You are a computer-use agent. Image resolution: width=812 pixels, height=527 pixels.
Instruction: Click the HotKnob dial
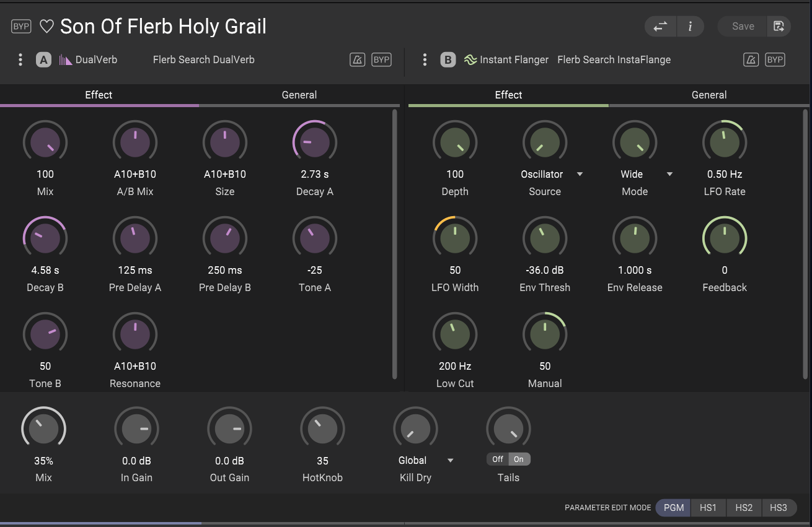pyautogui.click(x=322, y=429)
